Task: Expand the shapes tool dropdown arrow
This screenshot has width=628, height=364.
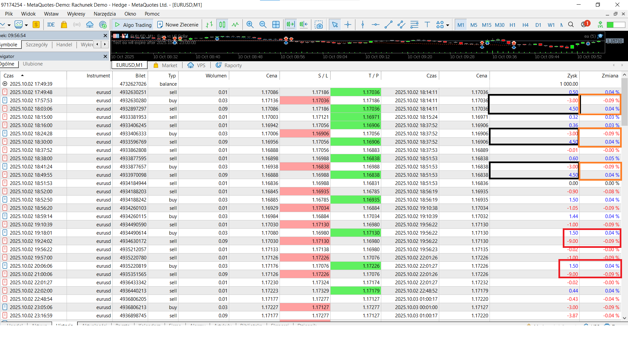Action: click(447, 25)
